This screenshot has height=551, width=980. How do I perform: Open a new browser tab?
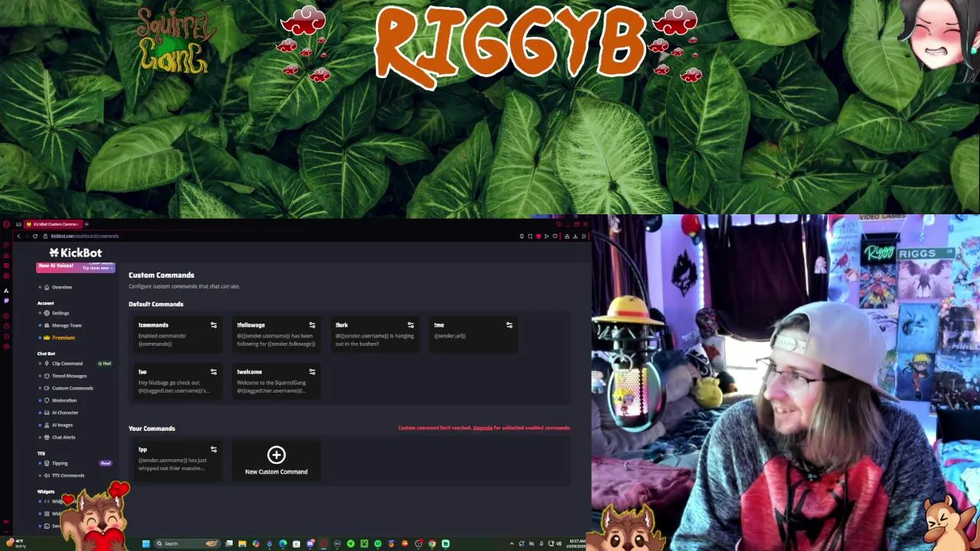(87, 224)
